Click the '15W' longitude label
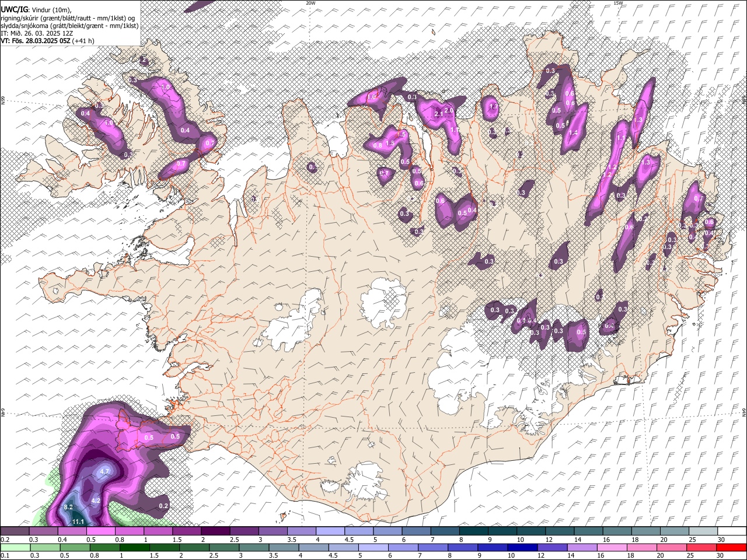The width and height of the screenshot is (747, 560). point(618,3)
